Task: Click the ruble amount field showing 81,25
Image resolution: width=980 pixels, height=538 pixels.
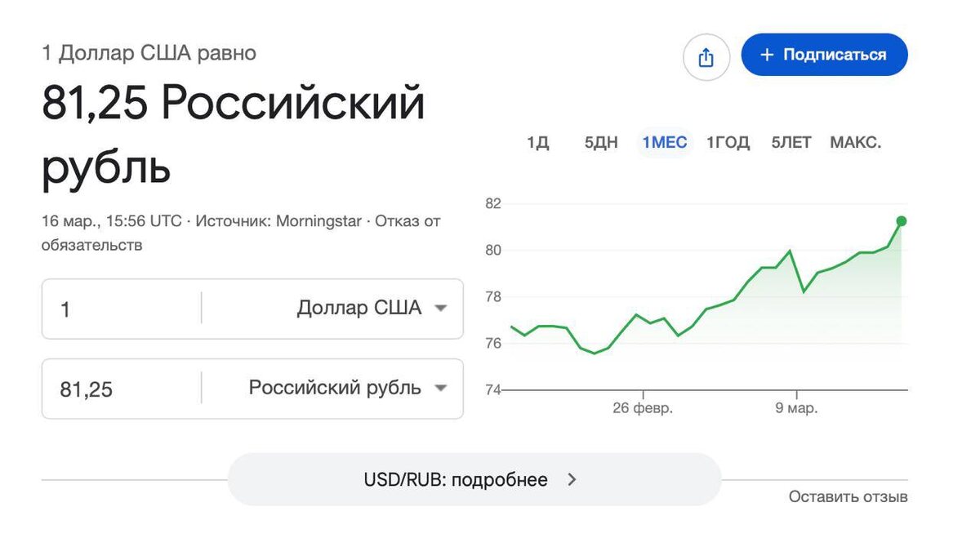Action: point(121,389)
